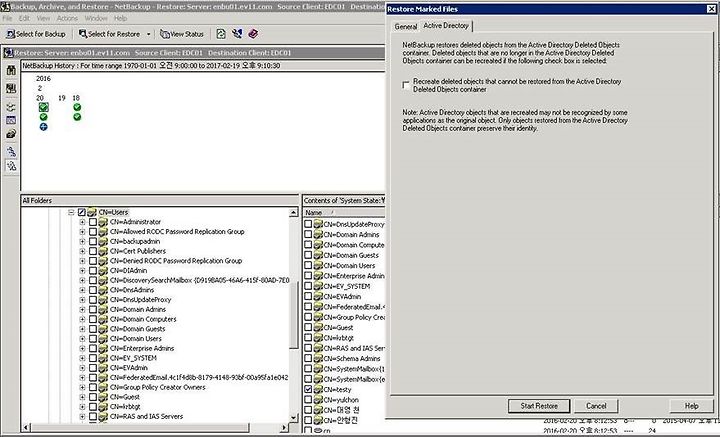Image resolution: width=720 pixels, height=437 pixels.
Task: Open the Edit menu
Action: (24, 18)
